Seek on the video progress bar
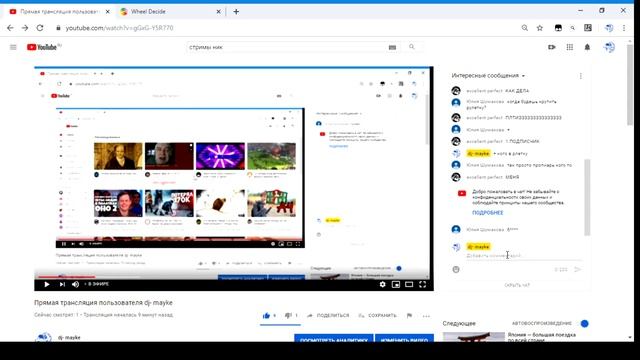The width and height of the screenshot is (640, 360). point(233,277)
